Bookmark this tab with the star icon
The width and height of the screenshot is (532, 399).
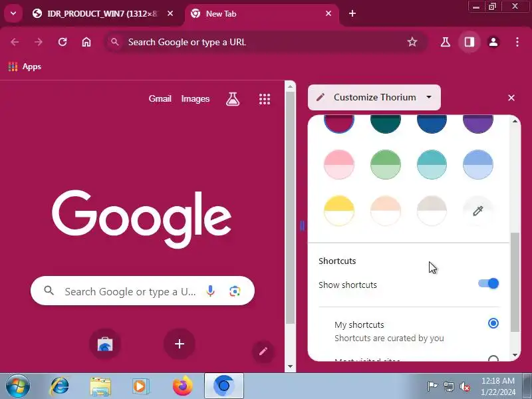pyautogui.click(x=412, y=42)
